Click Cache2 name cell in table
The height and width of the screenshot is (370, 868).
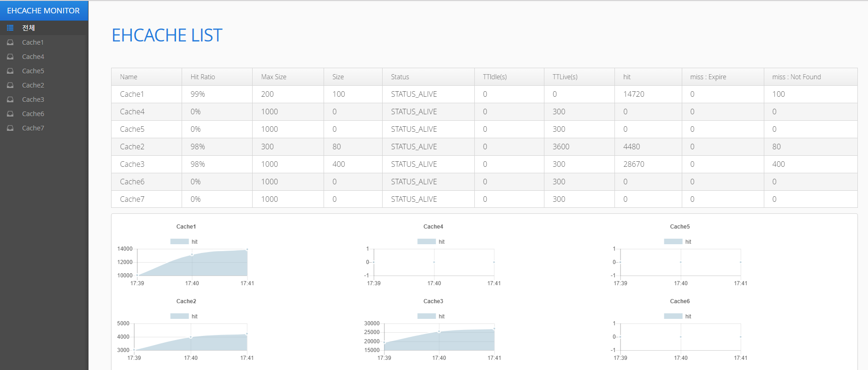tap(147, 147)
